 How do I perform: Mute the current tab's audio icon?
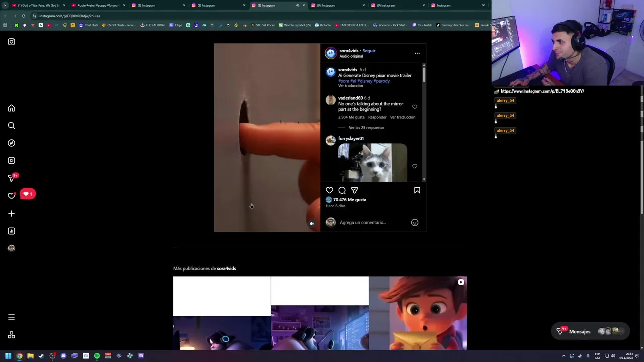coord(297,5)
